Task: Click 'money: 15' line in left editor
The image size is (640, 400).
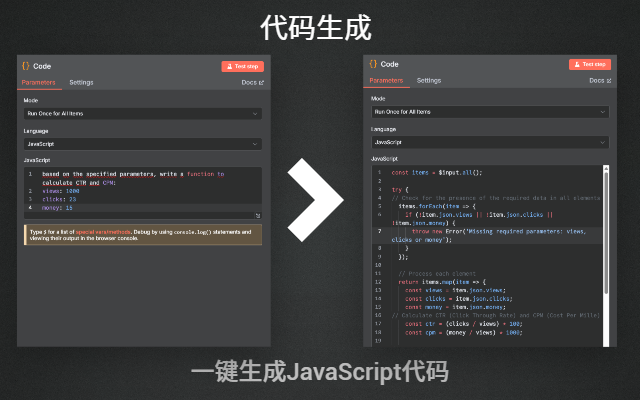Action: point(57,208)
